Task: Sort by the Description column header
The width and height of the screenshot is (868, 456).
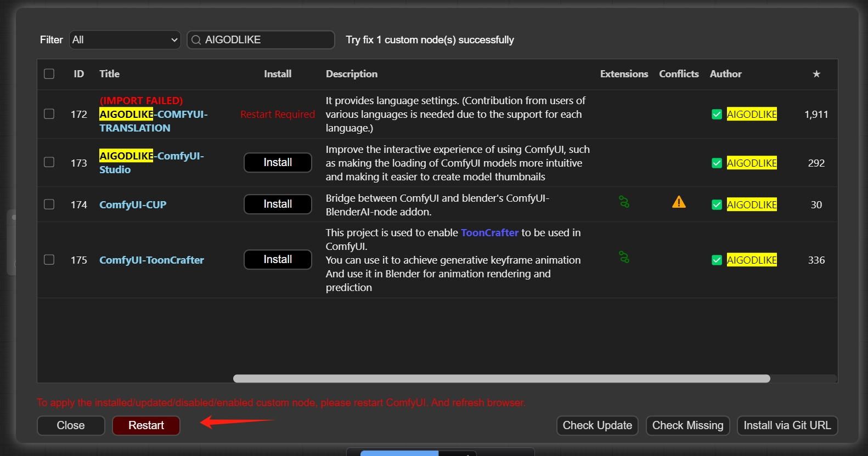Action: (x=352, y=74)
